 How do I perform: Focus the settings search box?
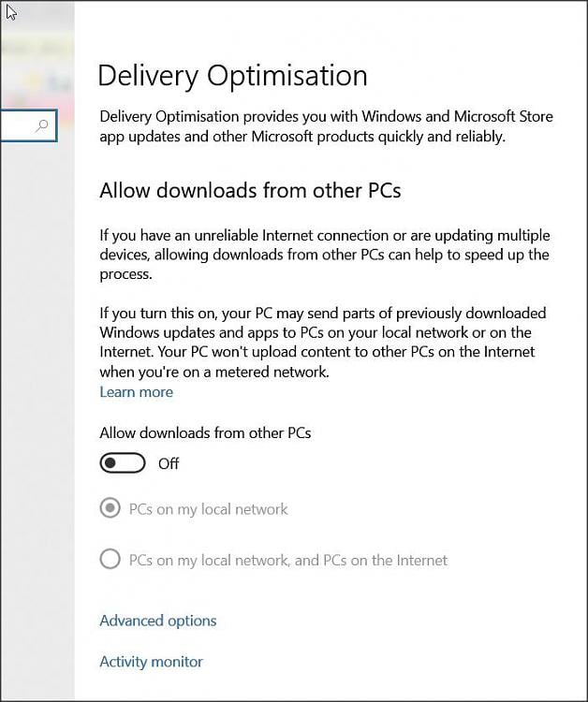point(19,125)
